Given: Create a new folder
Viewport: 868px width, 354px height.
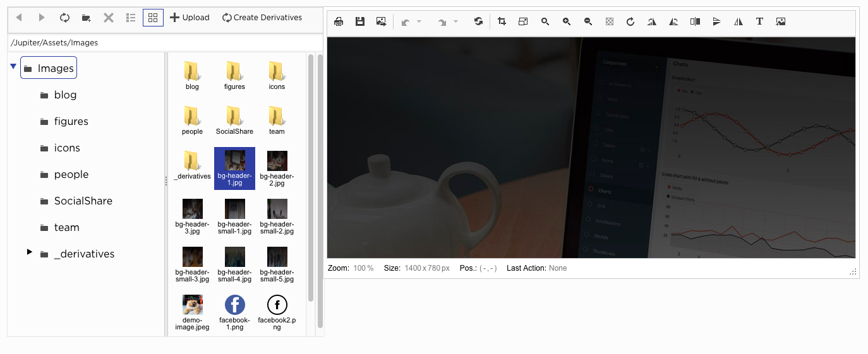Looking at the screenshot, I should coord(87,18).
